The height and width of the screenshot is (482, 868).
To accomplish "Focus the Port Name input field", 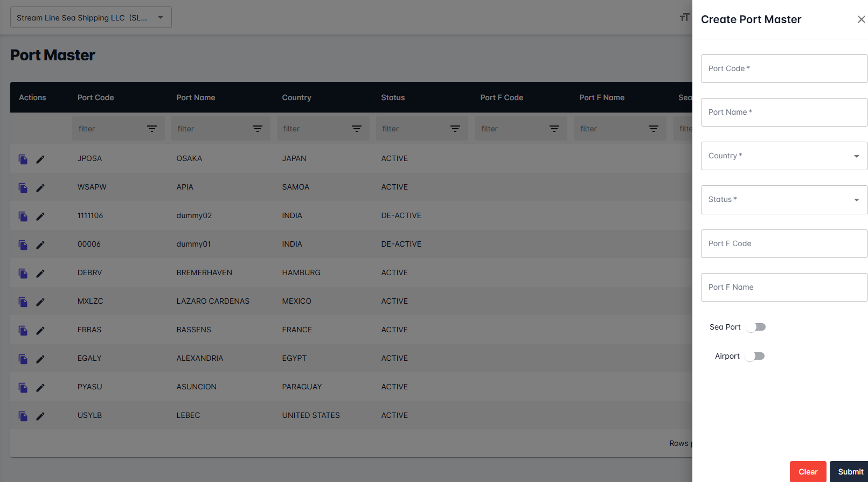I will click(784, 112).
